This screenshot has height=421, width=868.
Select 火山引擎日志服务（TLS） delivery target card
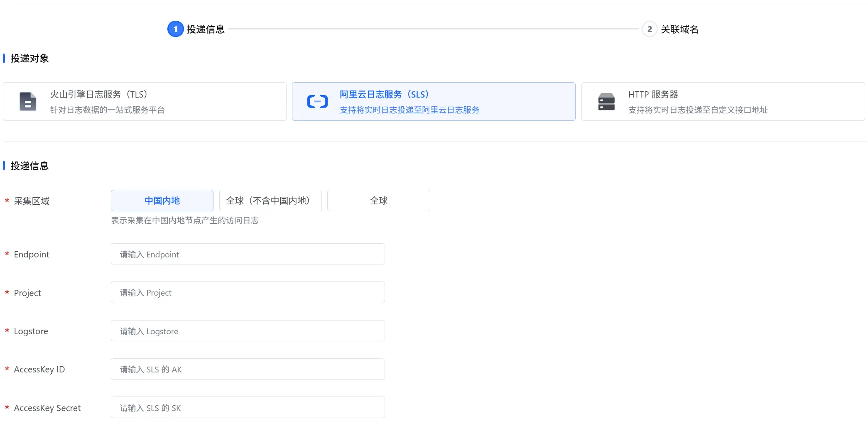[145, 102]
